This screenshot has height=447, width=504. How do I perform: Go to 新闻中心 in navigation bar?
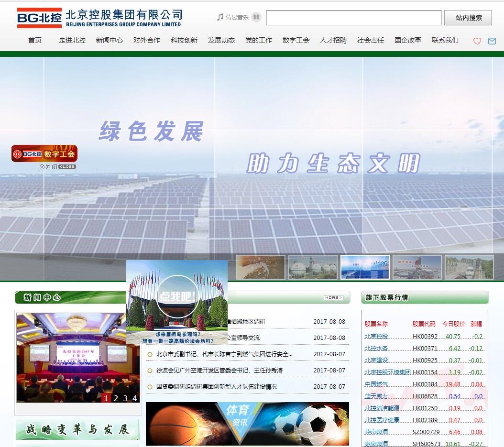[110, 40]
